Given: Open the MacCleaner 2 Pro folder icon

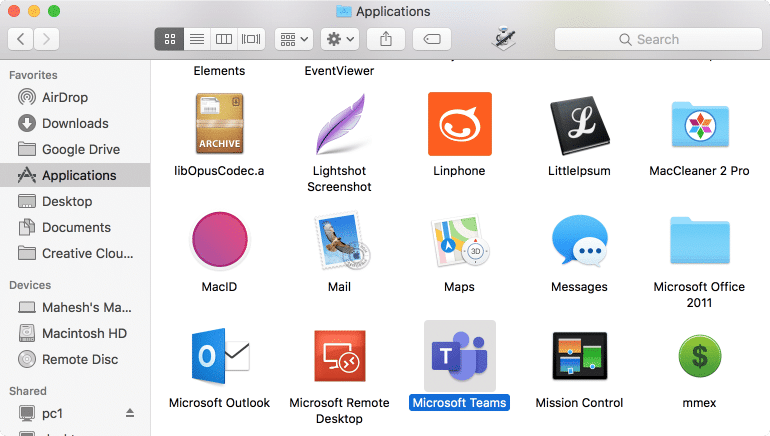Looking at the screenshot, I should [700, 124].
